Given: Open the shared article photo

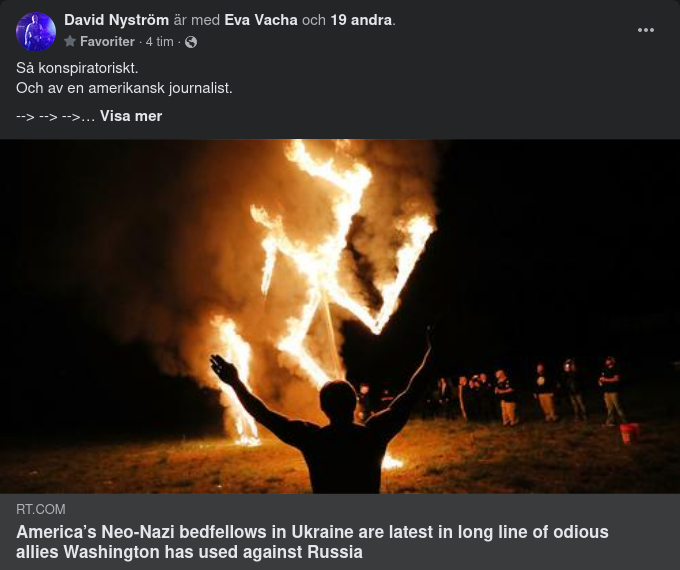Looking at the screenshot, I should (340, 316).
